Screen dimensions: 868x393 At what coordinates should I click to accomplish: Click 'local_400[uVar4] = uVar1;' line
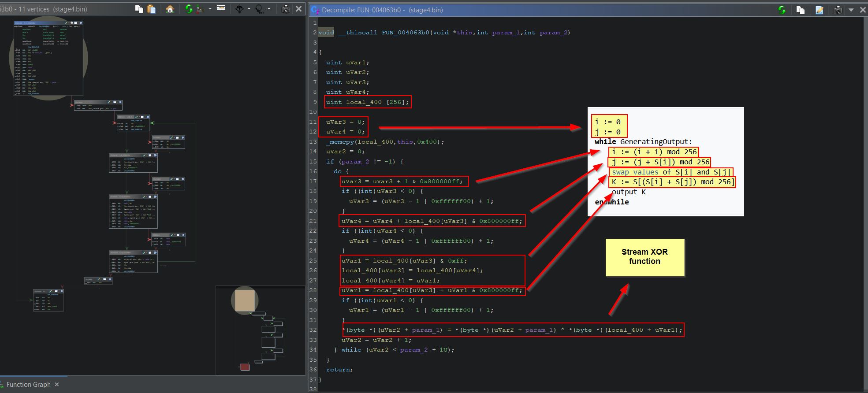coord(391,281)
